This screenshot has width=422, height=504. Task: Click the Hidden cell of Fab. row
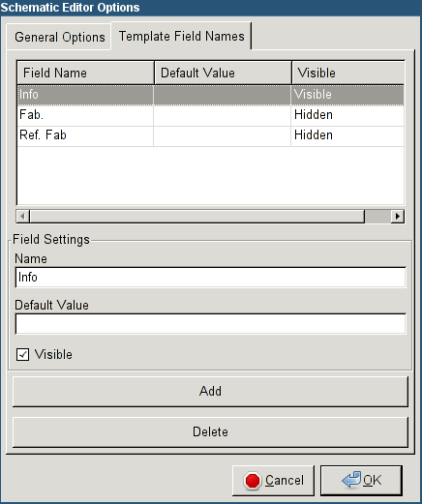[347, 115]
